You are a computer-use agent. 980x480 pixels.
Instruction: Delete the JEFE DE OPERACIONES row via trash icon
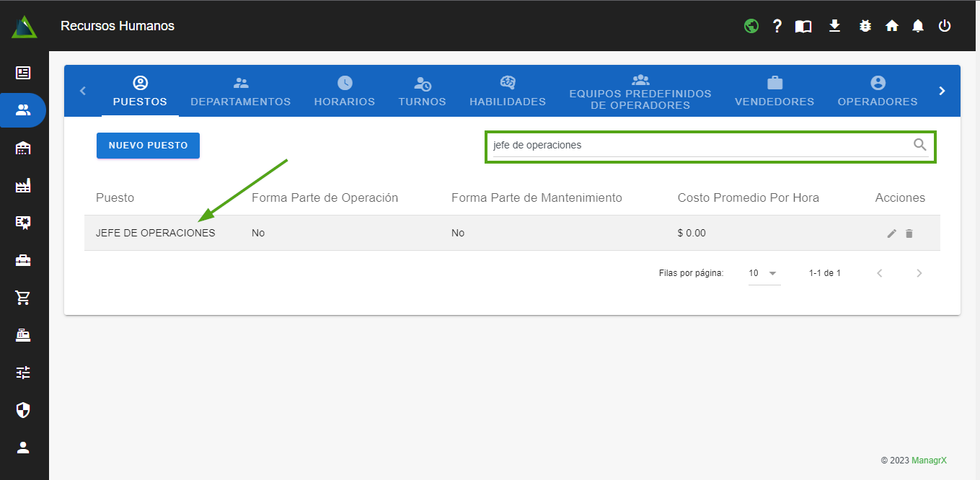pos(909,234)
